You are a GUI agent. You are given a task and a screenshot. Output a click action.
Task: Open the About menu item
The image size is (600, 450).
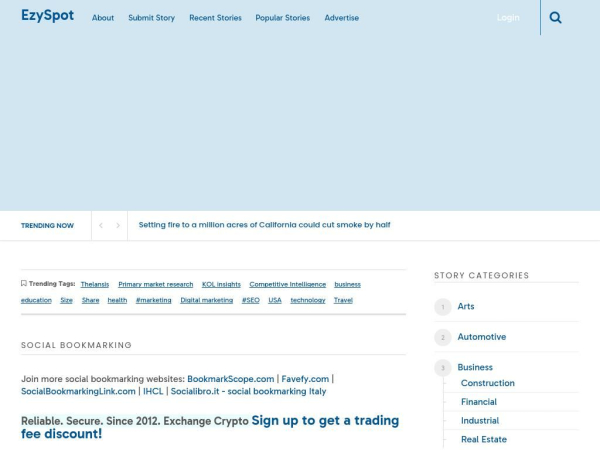coord(103,18)
